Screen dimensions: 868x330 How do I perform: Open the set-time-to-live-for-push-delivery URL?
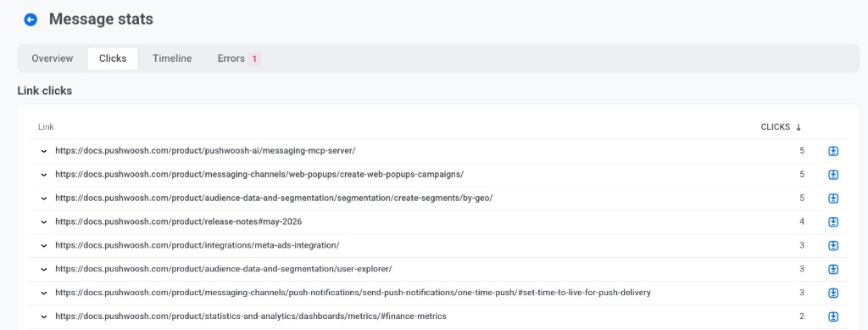(353, 293)
